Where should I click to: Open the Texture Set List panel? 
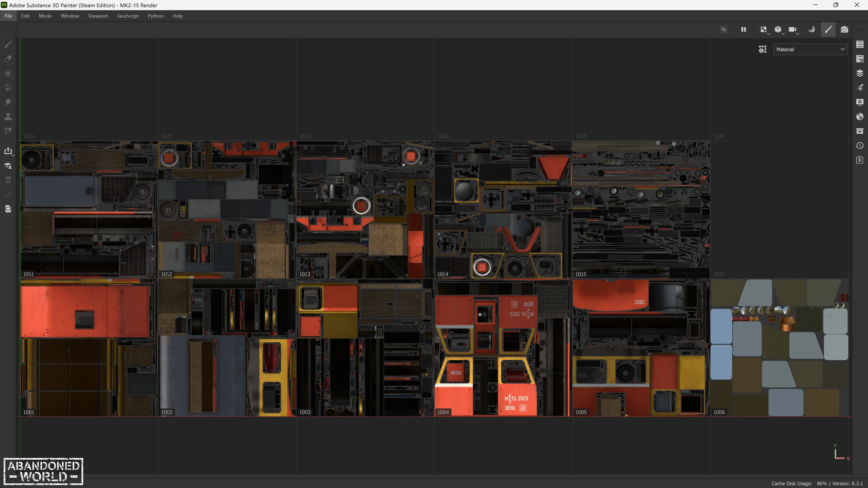pyautogui.click(x=860, y=45)
